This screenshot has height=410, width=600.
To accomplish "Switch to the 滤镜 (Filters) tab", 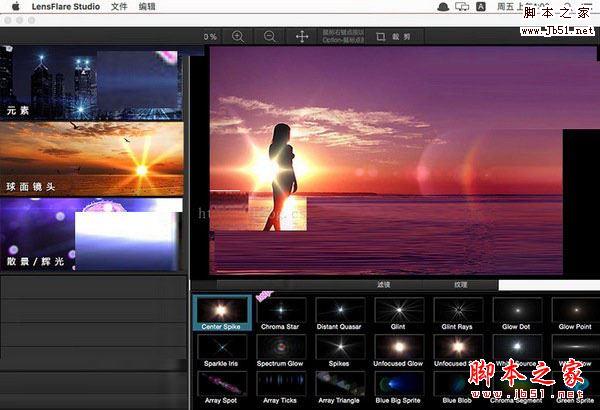I will pos(383,285).
